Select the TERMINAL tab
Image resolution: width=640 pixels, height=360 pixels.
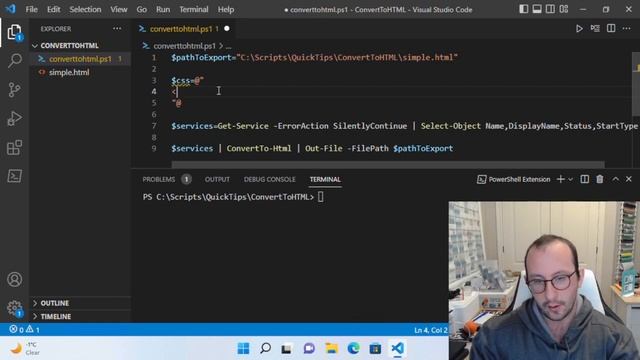click(325, 179)
